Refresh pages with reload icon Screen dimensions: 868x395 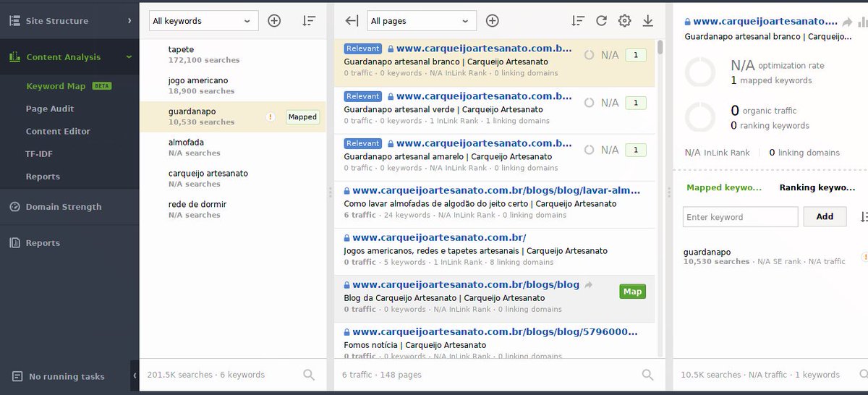(601, 21)
